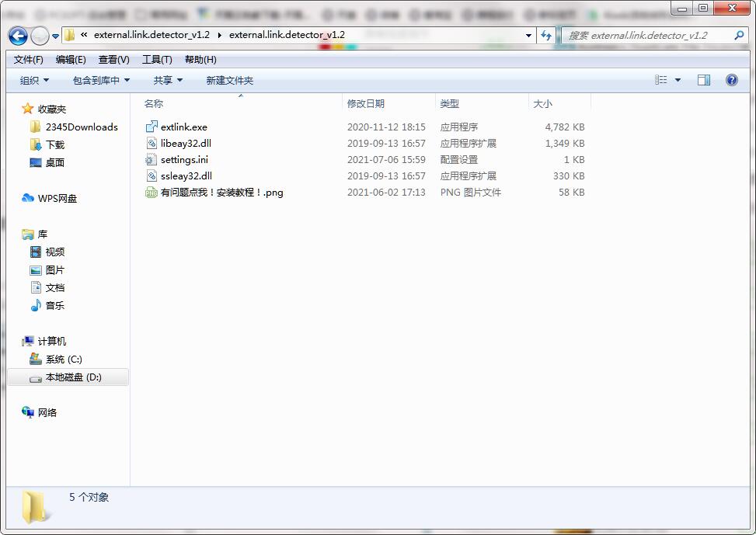Click the 新建文件夹 button
The image size is (756, 535).
(x=229, y=80)
